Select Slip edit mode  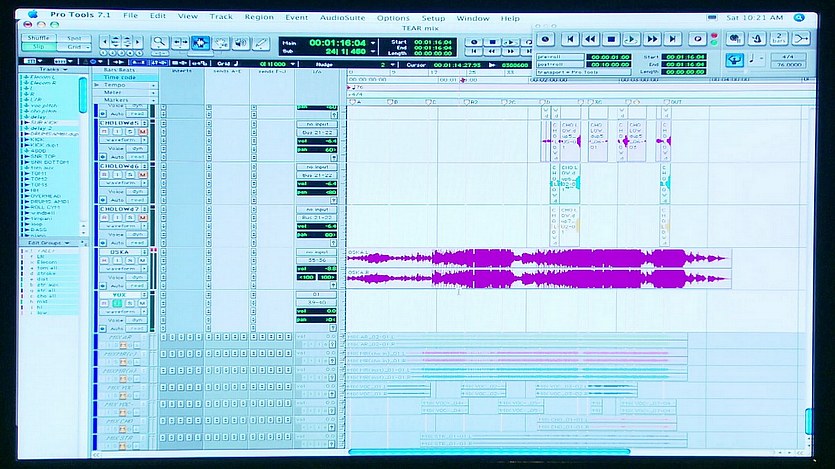point(38,46)
